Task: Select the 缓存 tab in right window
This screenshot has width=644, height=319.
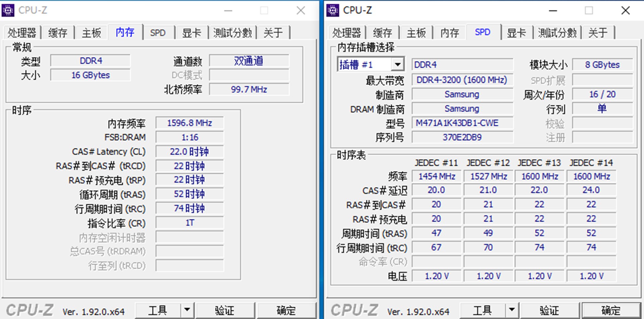Action: coord(382,33)
